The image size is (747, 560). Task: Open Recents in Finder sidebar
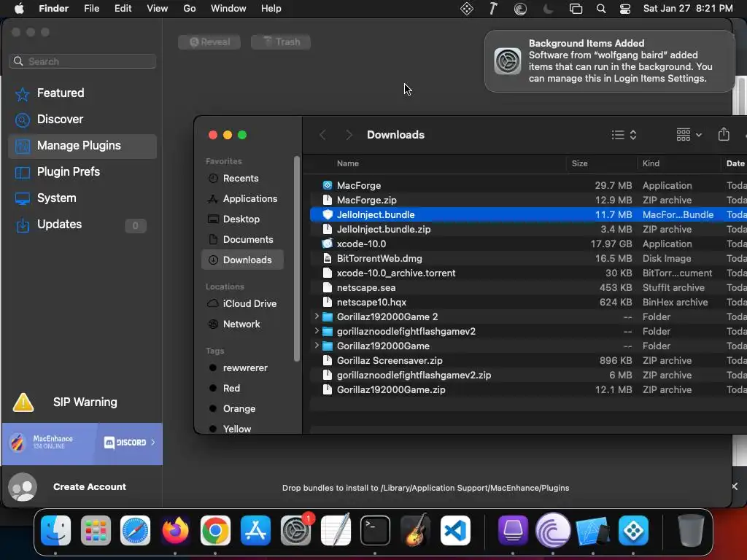(242, 179)
